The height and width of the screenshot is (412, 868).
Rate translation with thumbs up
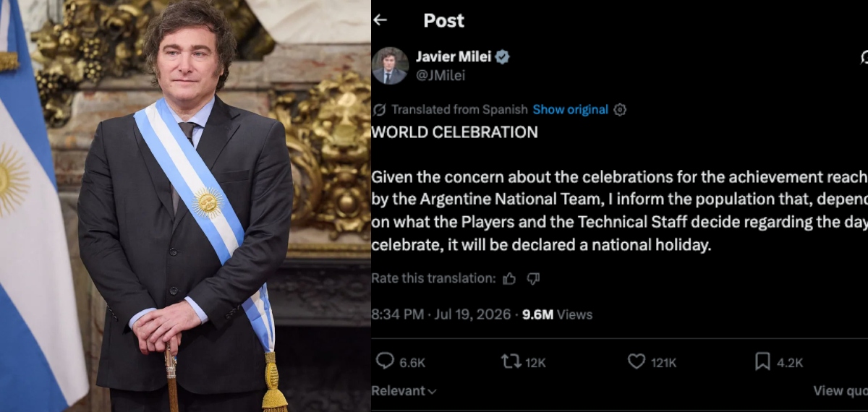[509, 278]
